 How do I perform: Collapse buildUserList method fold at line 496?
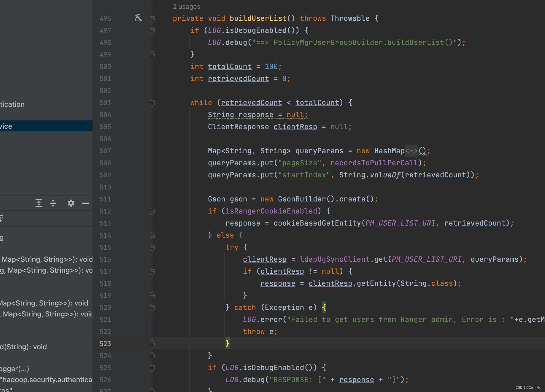coord(152,19)
